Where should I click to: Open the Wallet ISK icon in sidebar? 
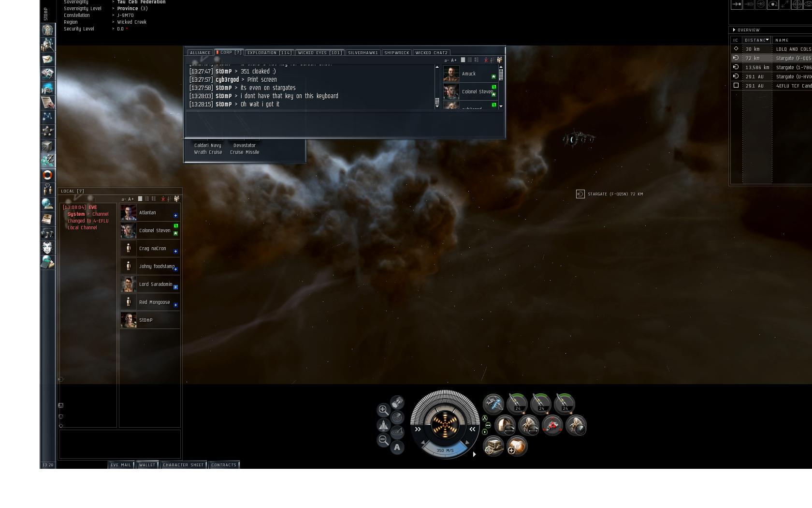pos(47,161)
